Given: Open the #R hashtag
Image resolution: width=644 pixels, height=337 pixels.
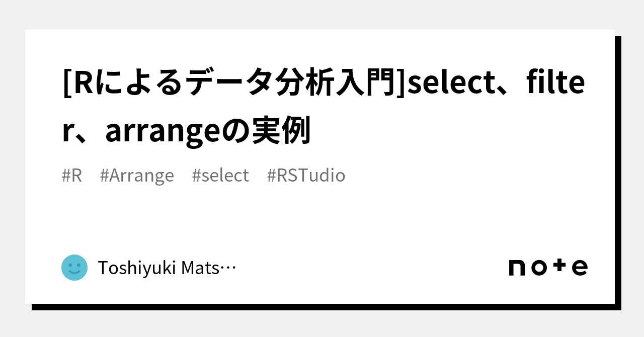Looking at the screenshot, I should click(72, 176).
